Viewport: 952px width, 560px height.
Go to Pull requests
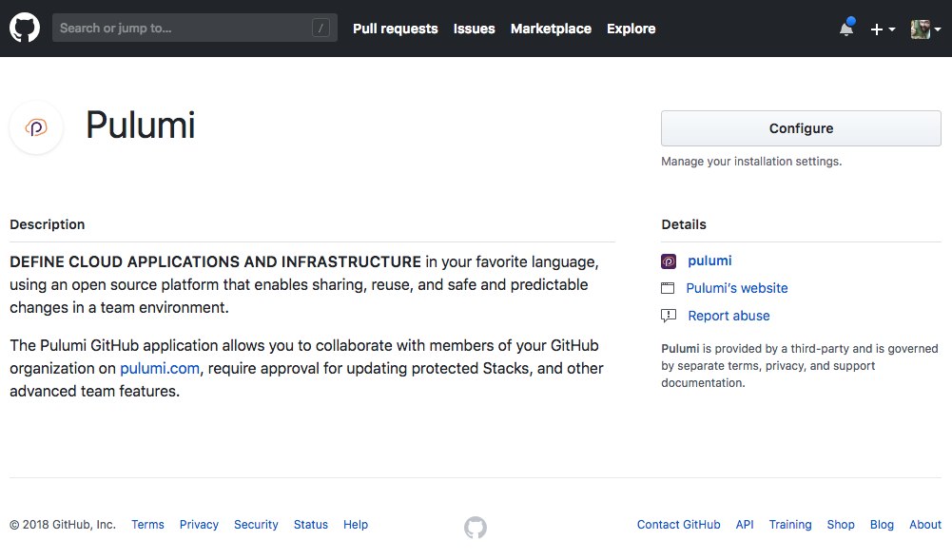tap(396, 29)
